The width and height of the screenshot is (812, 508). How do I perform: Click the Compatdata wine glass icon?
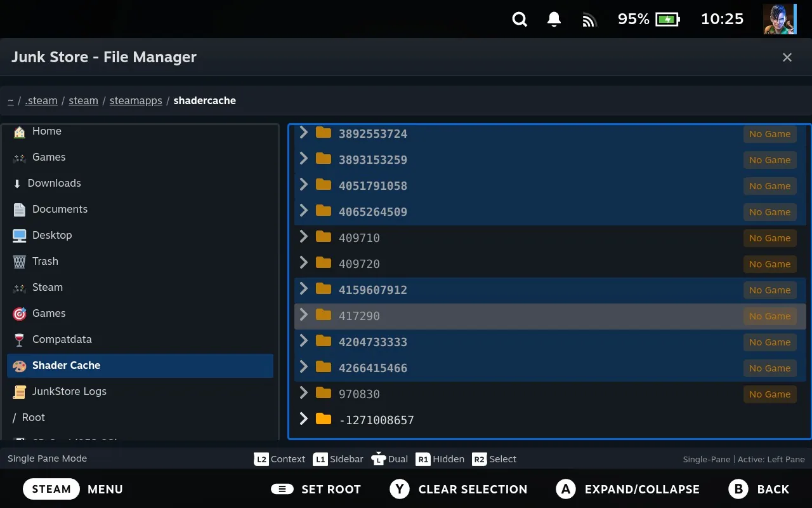pos(20,340)
